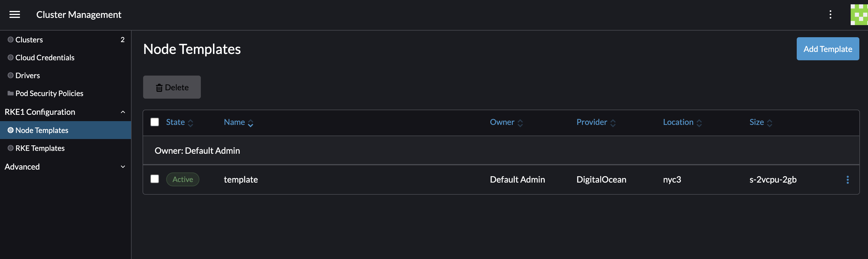Go to Cloud Credentials page

click(x=45, y=58)
